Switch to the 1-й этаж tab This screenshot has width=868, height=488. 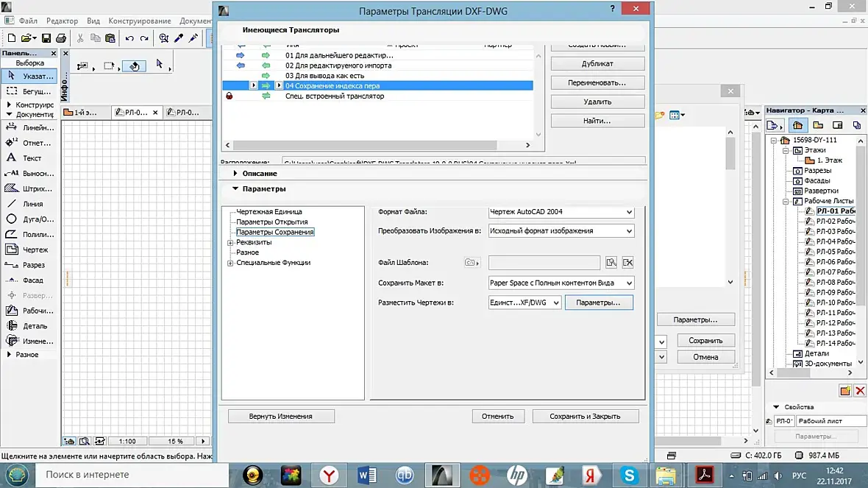85,113
